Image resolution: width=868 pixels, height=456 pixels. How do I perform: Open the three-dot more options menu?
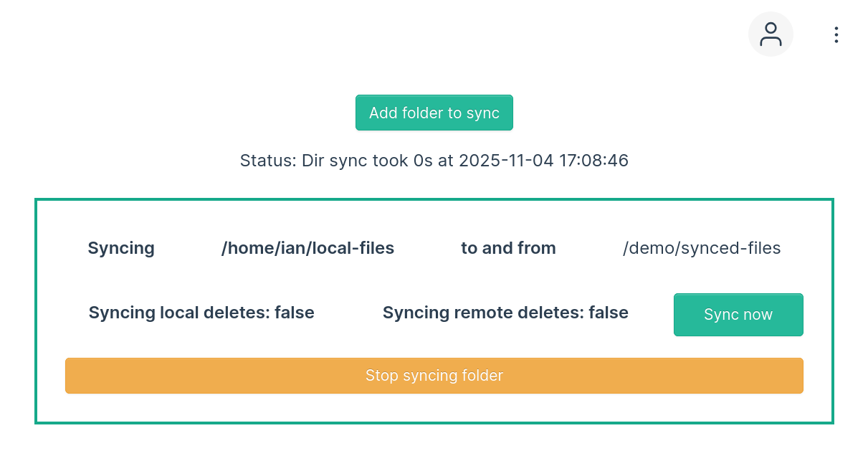[x=836, y=34]
